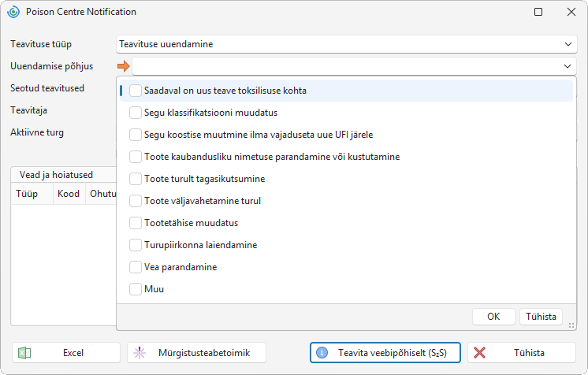Click the Excel spreadsheet icon
The width and height of the screenshot is (588, 375).
[x=24, y=353]
